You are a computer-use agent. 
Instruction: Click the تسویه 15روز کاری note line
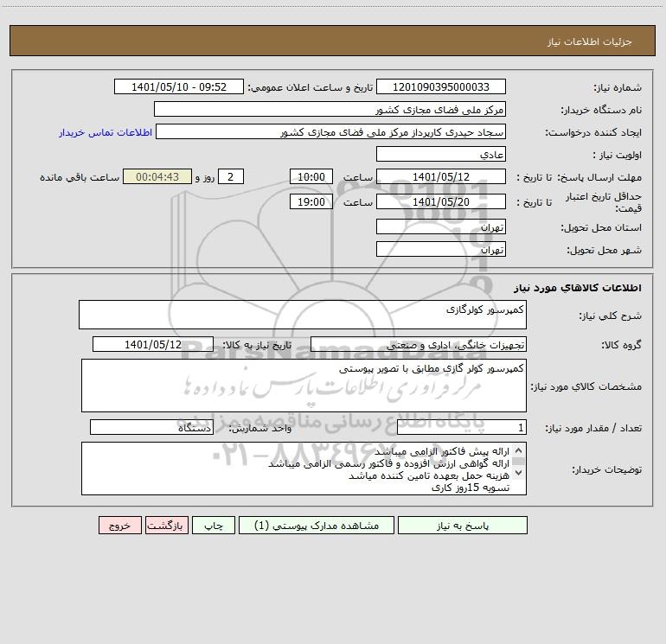[471, 488]
